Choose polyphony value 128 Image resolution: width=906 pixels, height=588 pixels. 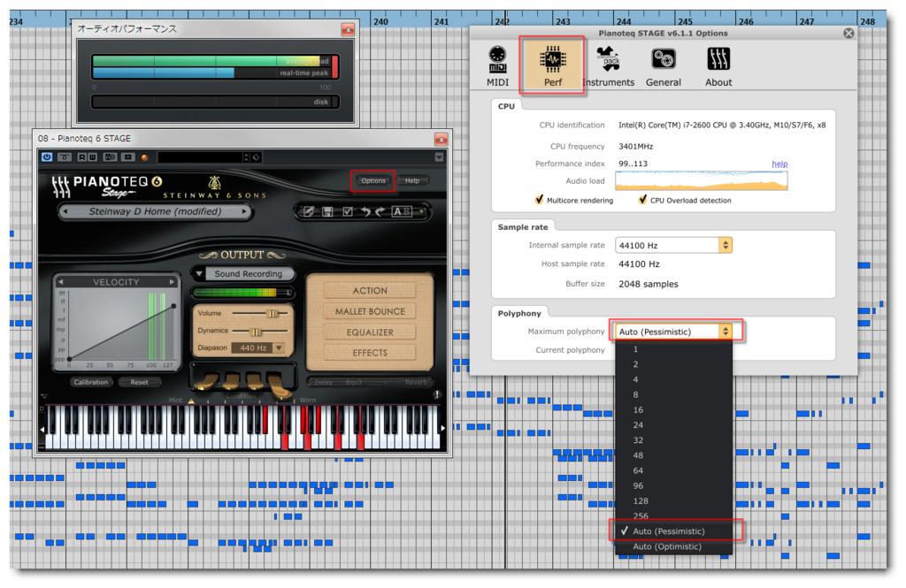[673, 500]
